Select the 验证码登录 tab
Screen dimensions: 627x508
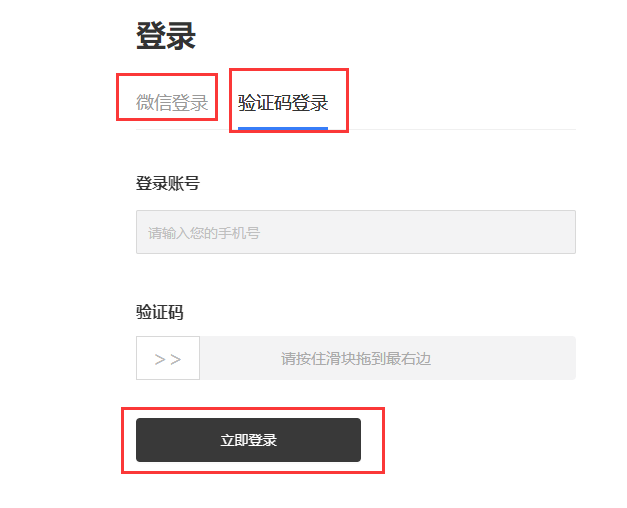(x=283, y=102)
